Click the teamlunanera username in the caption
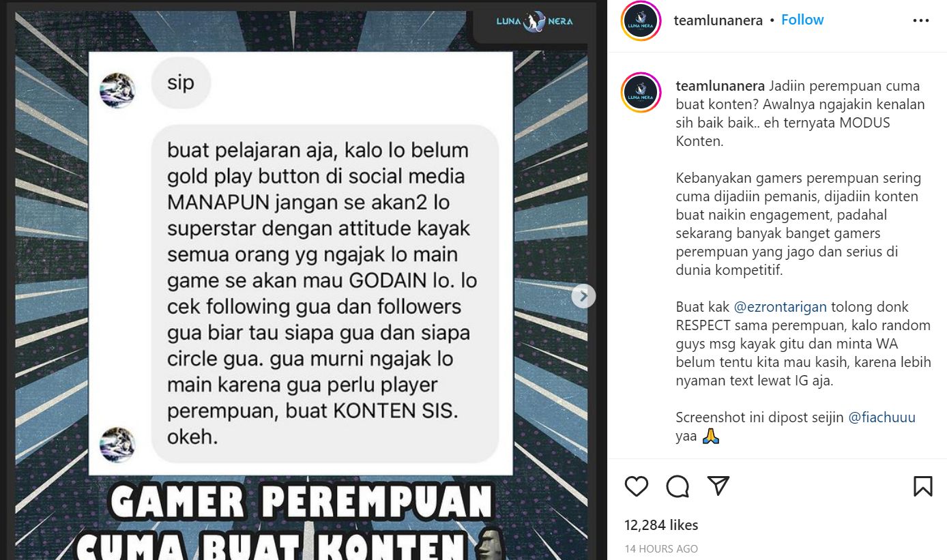Viewport: 947px width, 560px height. [720, 86]
